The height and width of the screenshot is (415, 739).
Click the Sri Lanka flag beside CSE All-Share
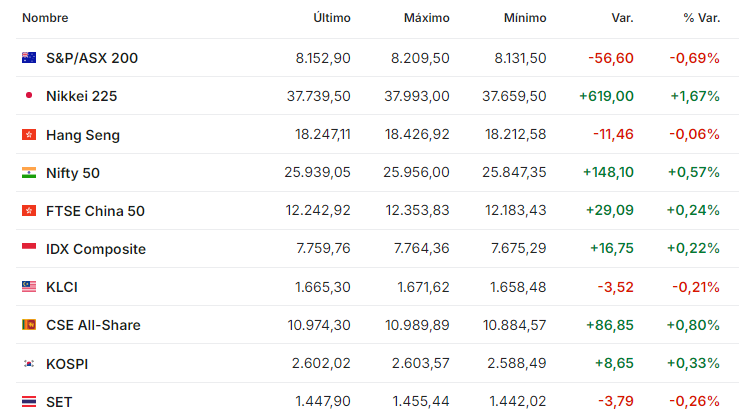pos(29,325)
